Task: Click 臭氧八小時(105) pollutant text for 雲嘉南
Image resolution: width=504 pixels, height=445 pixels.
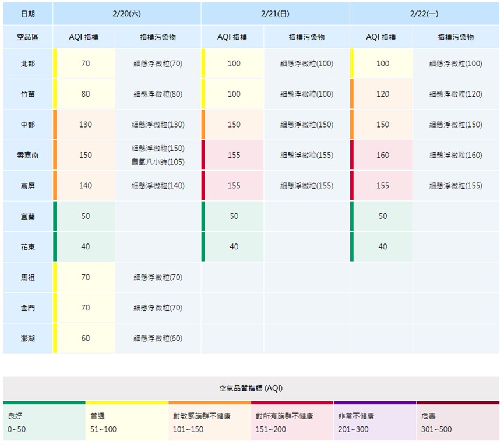Action: click(x=158, y=162)
